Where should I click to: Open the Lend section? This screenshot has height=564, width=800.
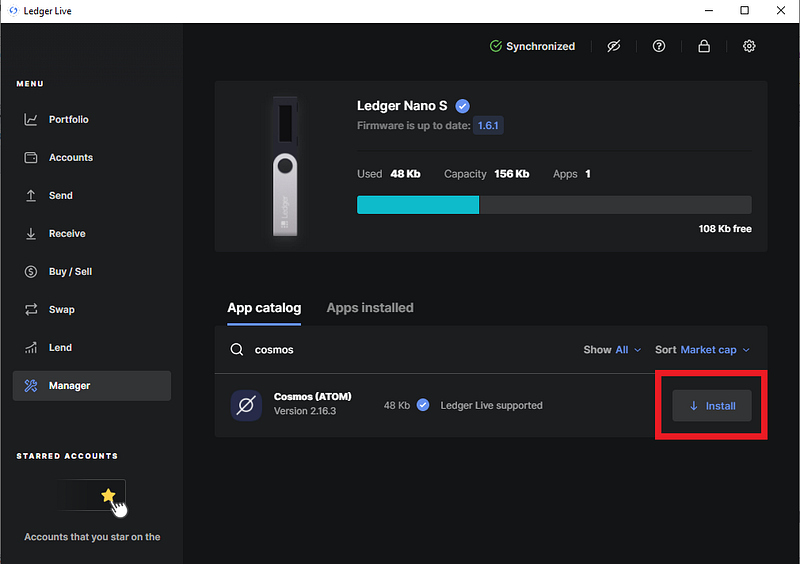point(92,348)
